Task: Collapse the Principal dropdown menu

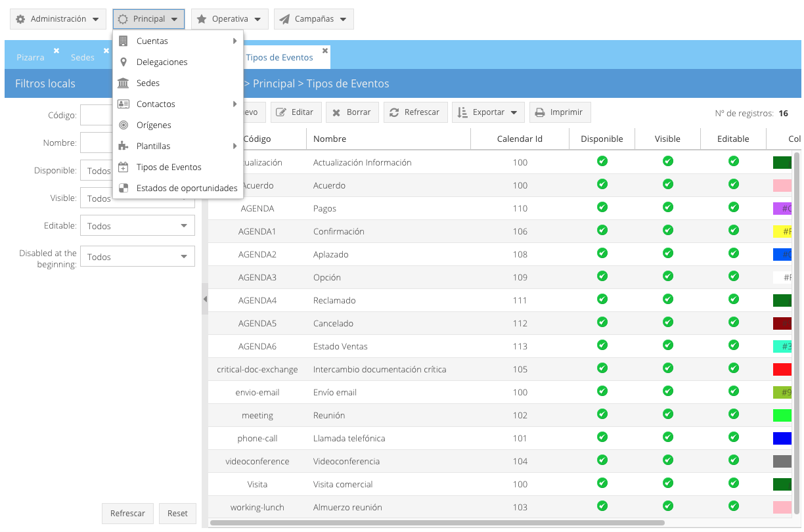Action: pyautogui.click(x=148, y=19)
